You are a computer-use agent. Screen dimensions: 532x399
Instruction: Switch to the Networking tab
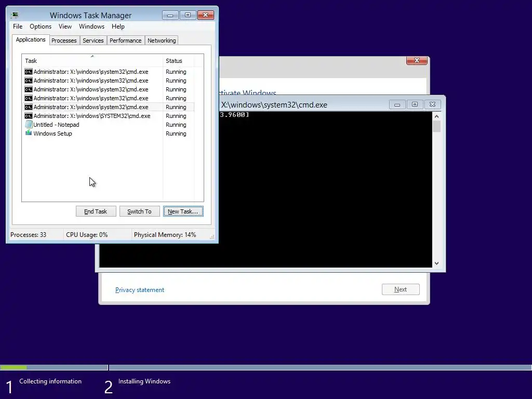[x=162, y=41]
